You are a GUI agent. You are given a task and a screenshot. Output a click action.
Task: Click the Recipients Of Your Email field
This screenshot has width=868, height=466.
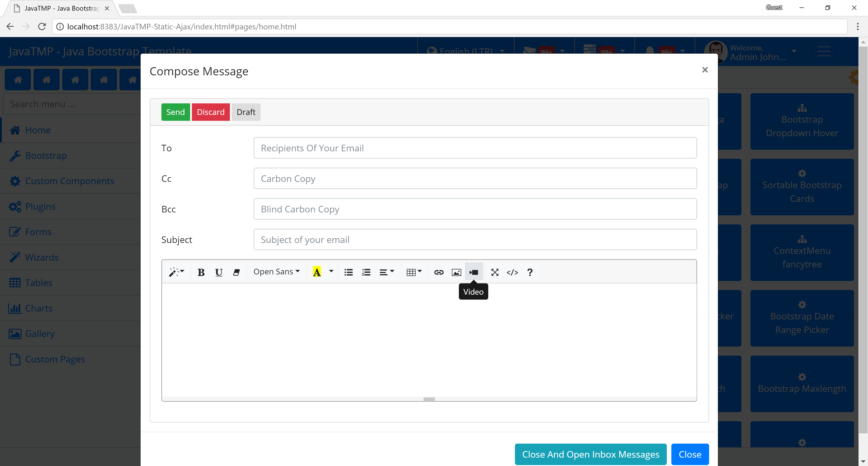[x=475, y=148]
